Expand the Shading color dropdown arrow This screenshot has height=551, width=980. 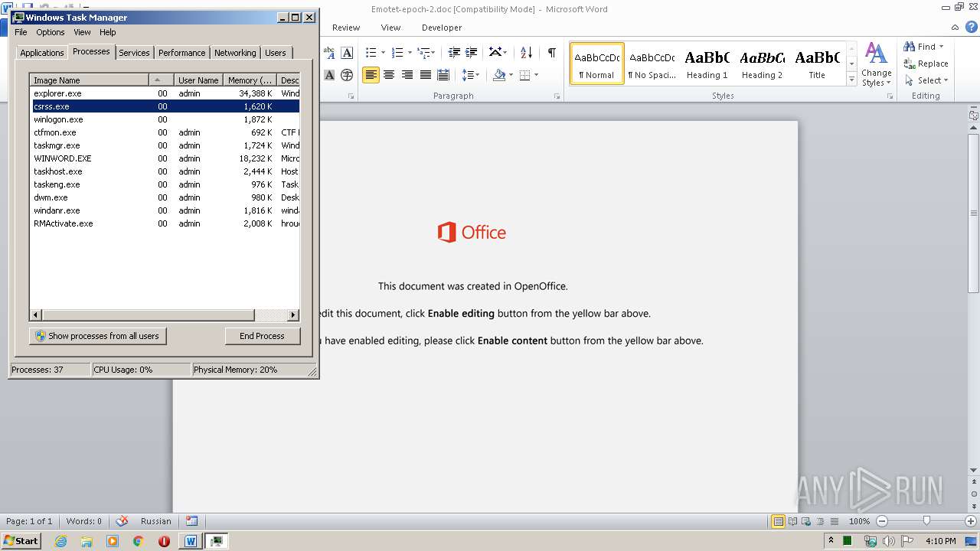click(x=511, y=74)
